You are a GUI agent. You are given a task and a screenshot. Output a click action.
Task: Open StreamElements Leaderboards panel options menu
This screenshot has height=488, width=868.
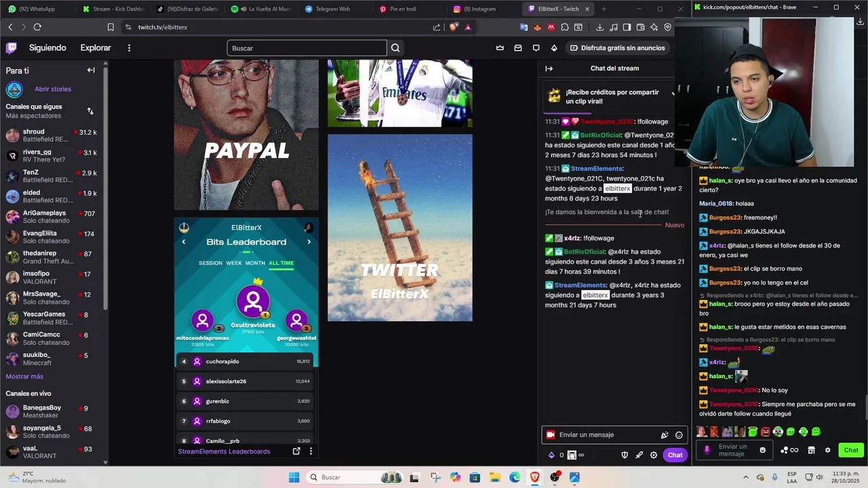pyautogui.click(x=311, y=451)
